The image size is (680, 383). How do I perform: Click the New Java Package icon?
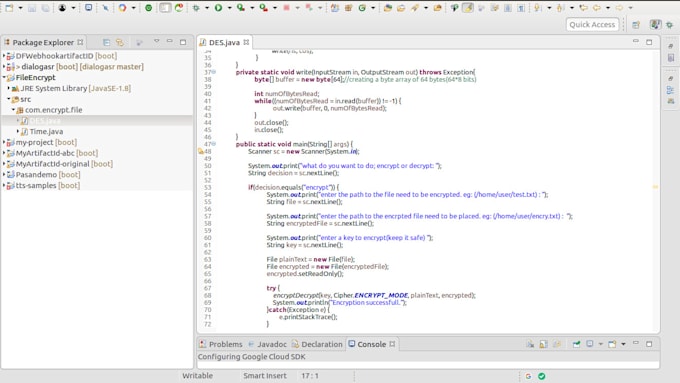click(x=348, y=8)
